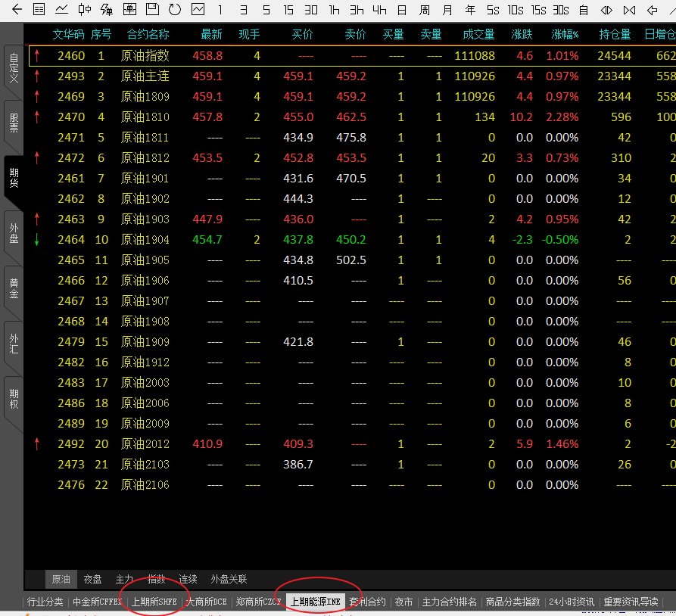Click the 涨幅% column header to sort
Screen dimensions: 676x616
tap(565, 35)
